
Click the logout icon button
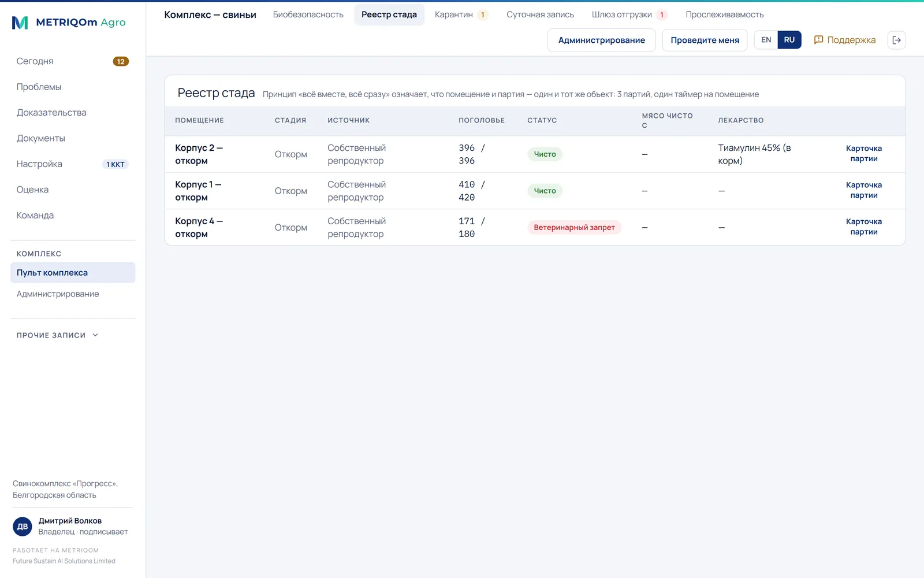[x=896, y=40]
